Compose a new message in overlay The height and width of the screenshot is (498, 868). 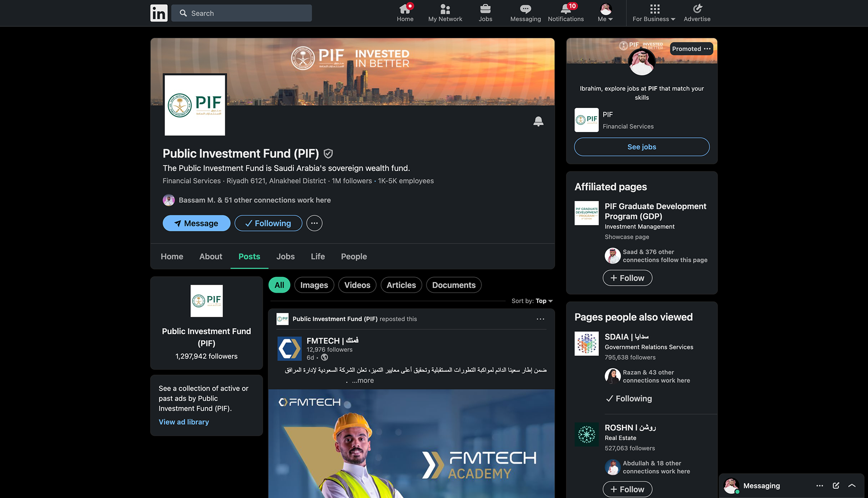point(836,486)
